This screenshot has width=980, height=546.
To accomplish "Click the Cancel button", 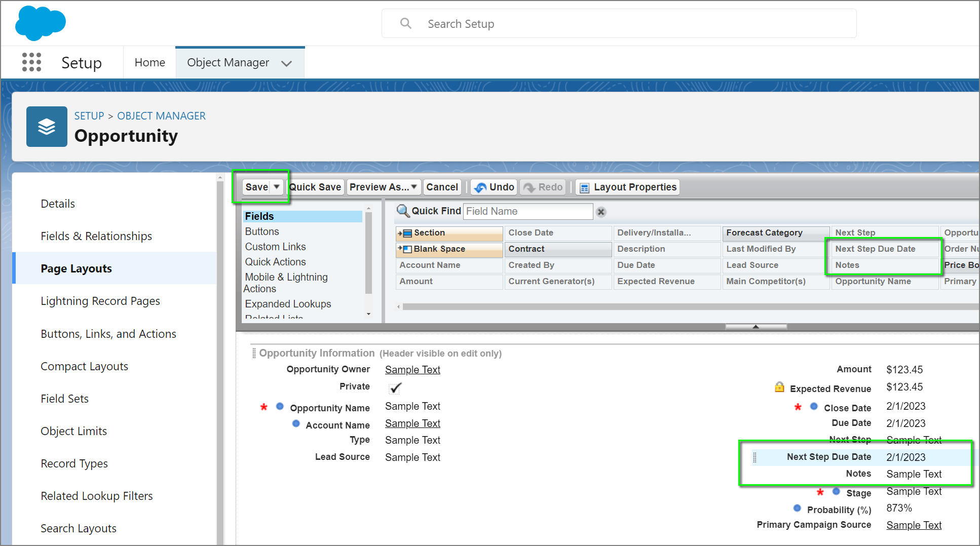I will [x=442, y=187].
